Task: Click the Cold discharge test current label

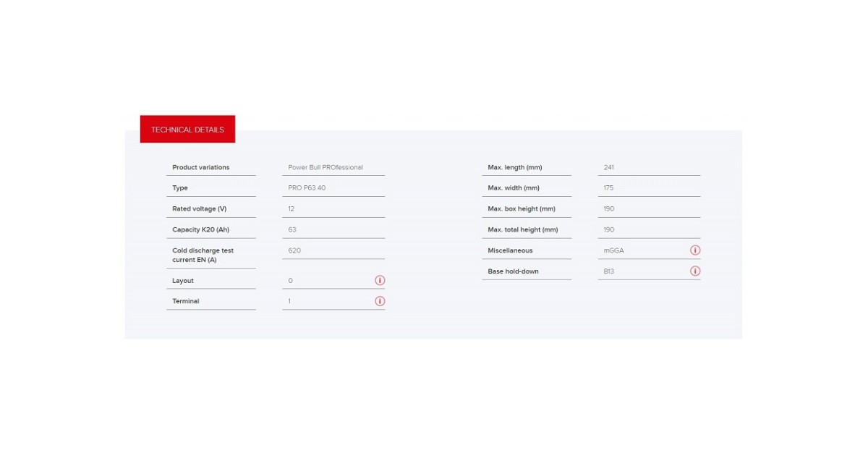Action: pyautogui.click(x=203, y=255)
